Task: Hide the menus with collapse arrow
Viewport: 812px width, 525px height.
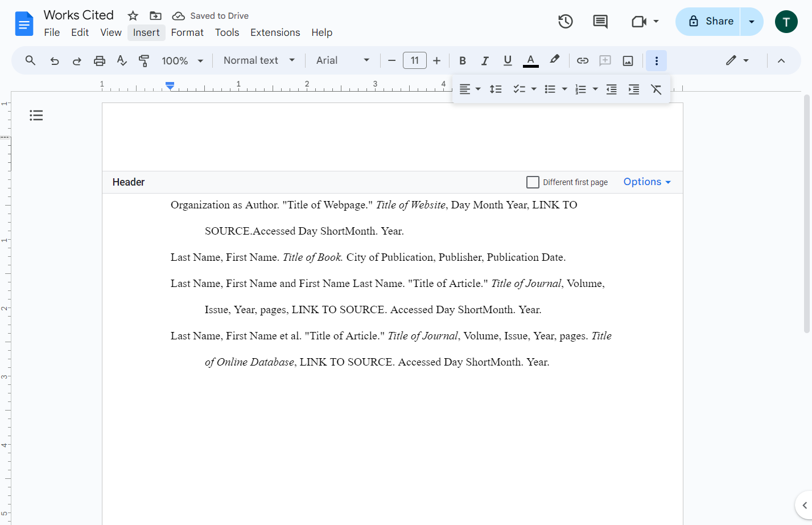Action: tap(781, 60)
